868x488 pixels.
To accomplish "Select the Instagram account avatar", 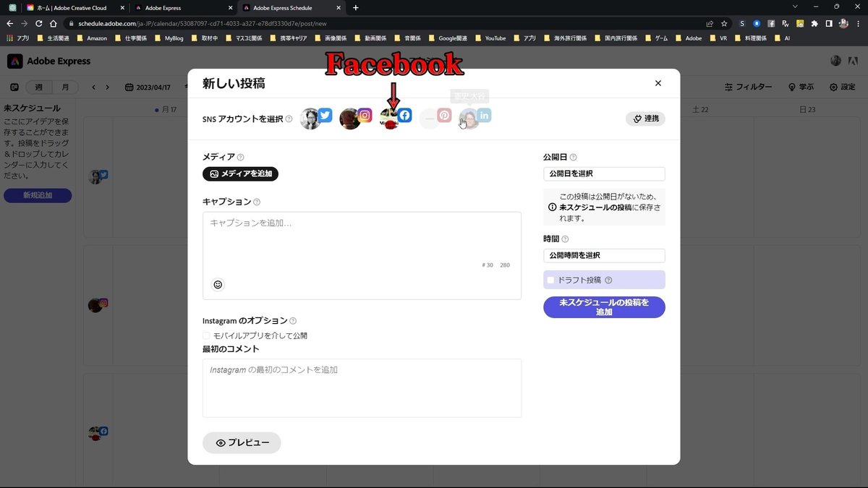I will [356, 118].
